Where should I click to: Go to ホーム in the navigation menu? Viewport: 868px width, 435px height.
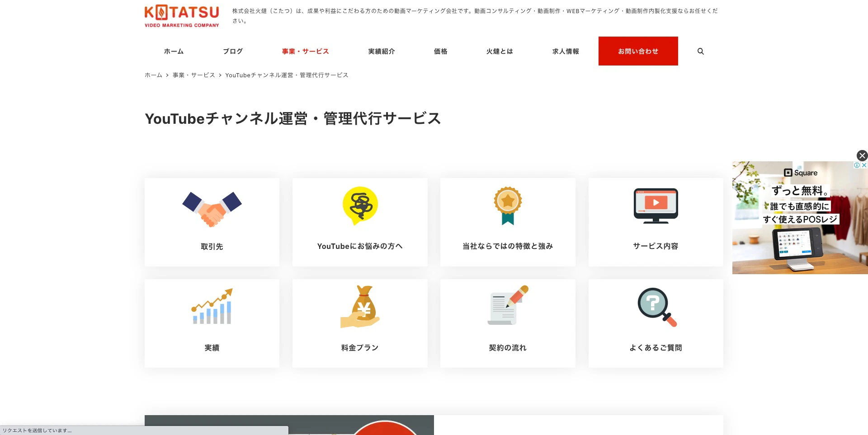point(174,51)
